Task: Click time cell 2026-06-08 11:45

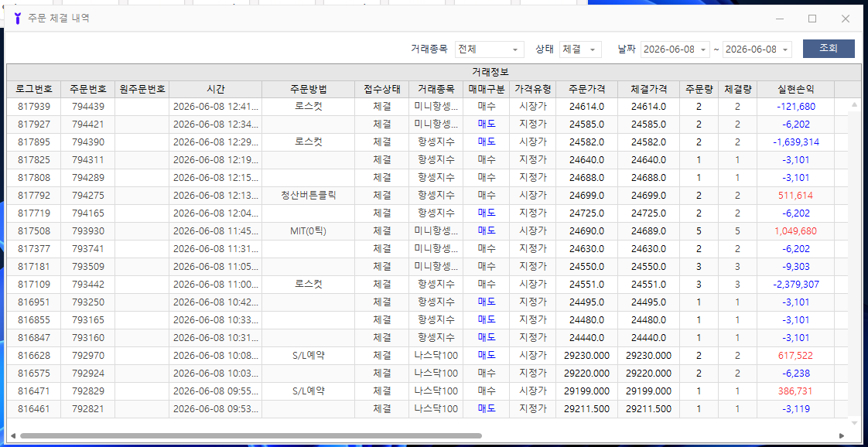Action: point(215,230)
